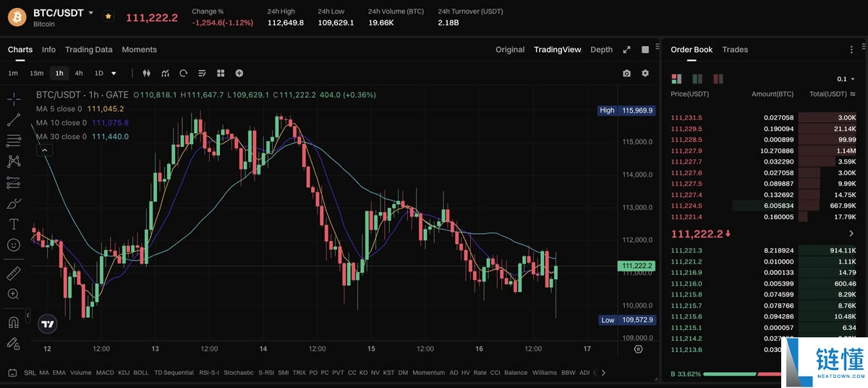Select the TradingView chart view
The width and height of the screenshot is (868, 388).
click(x=558, y=50)
